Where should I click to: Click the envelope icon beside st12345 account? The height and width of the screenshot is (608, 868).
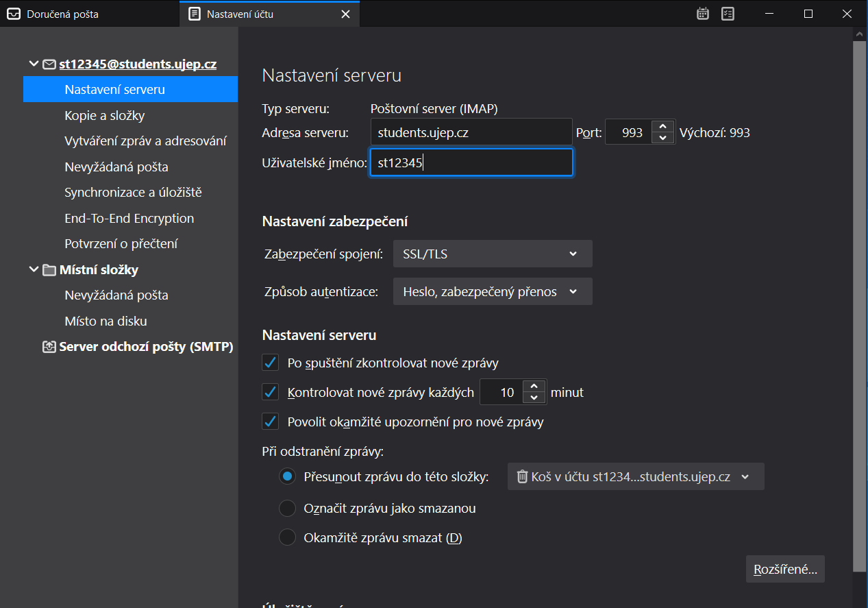tap(49, 64)
